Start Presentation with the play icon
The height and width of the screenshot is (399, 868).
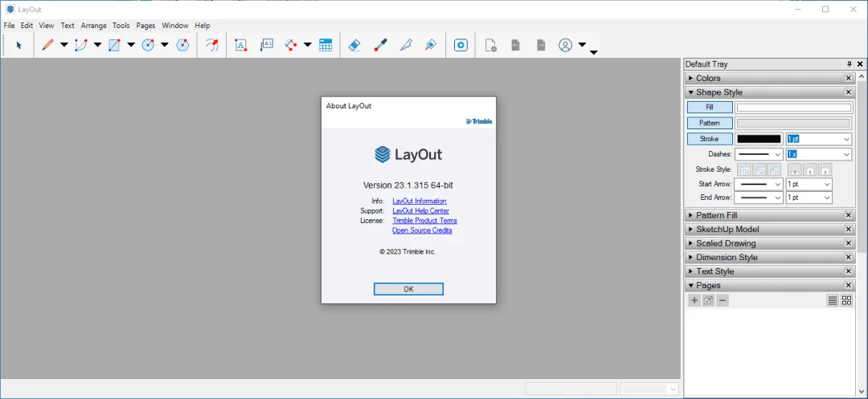(461, 45)
